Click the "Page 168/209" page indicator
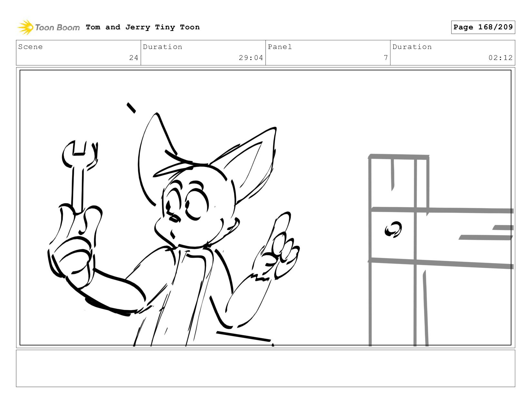The width and height of the screenshot is (532, 411). coord(483,27)
